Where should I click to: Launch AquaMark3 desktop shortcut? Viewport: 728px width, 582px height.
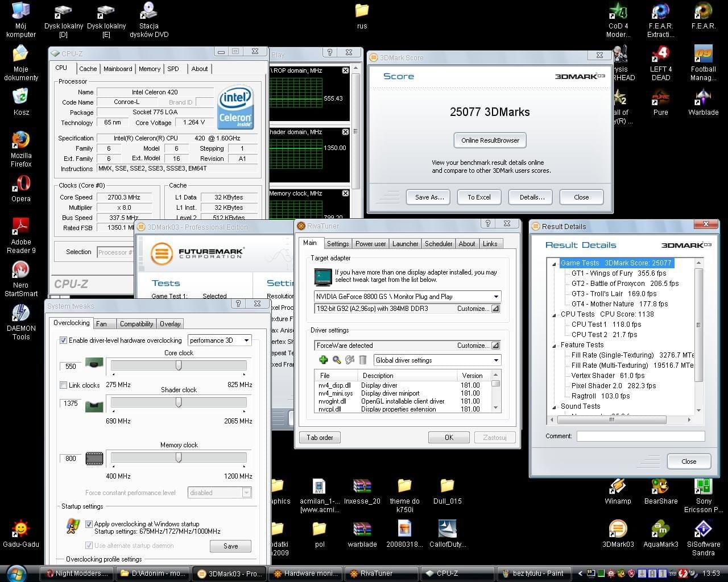(661, 534)
